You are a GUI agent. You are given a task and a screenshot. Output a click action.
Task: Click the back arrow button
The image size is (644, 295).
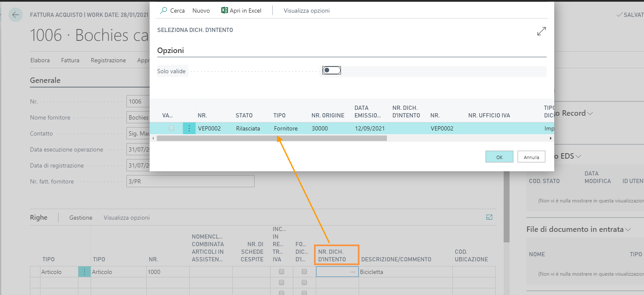[16, 15]
